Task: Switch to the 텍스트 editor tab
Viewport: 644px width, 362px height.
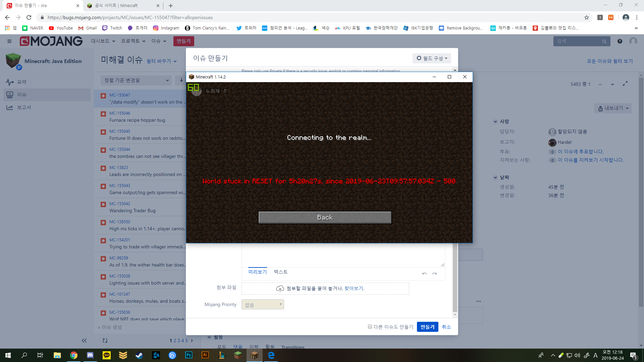Action: point(280,272)
